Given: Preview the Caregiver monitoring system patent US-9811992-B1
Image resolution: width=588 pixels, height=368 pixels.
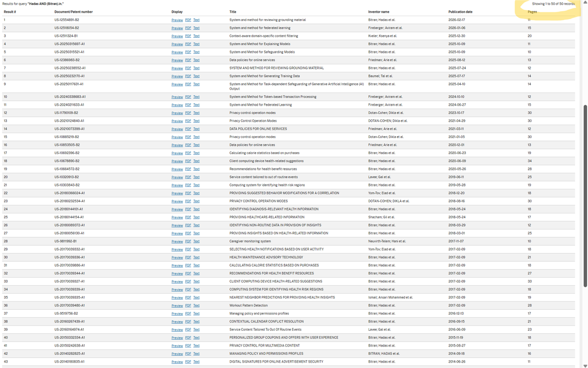Looking at the screenshot, I should [x=177, y=241].
